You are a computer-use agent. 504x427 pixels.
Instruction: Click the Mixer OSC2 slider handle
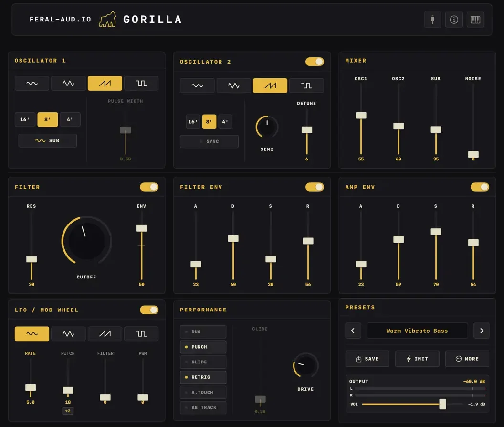point(399,126)
